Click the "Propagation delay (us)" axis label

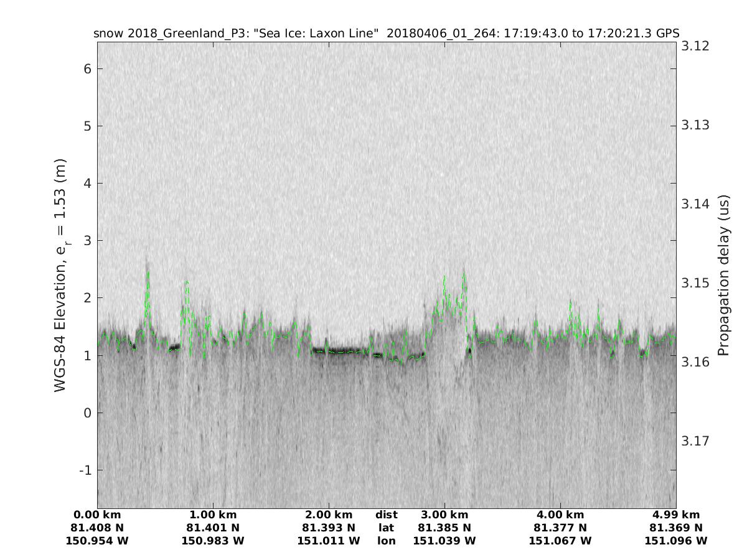click(x=723, y=274)
